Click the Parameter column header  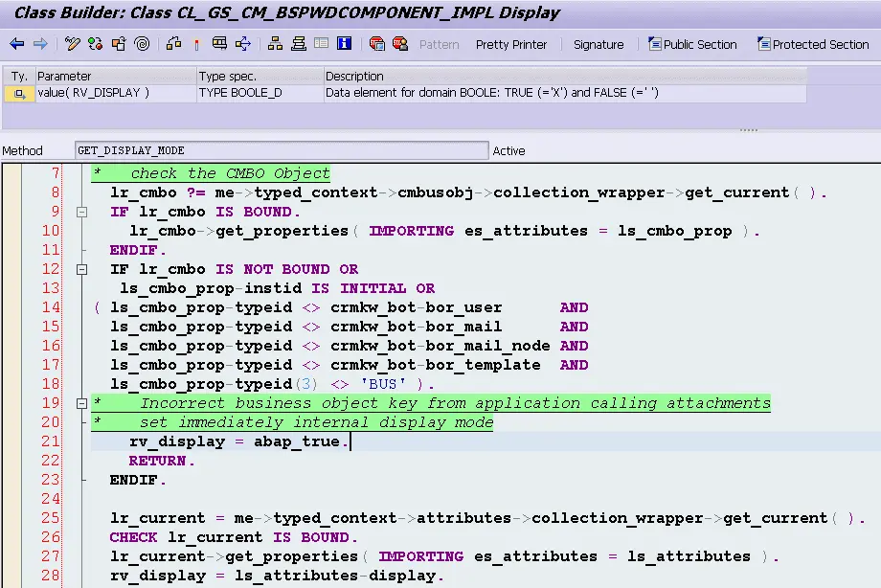point(115,76)
